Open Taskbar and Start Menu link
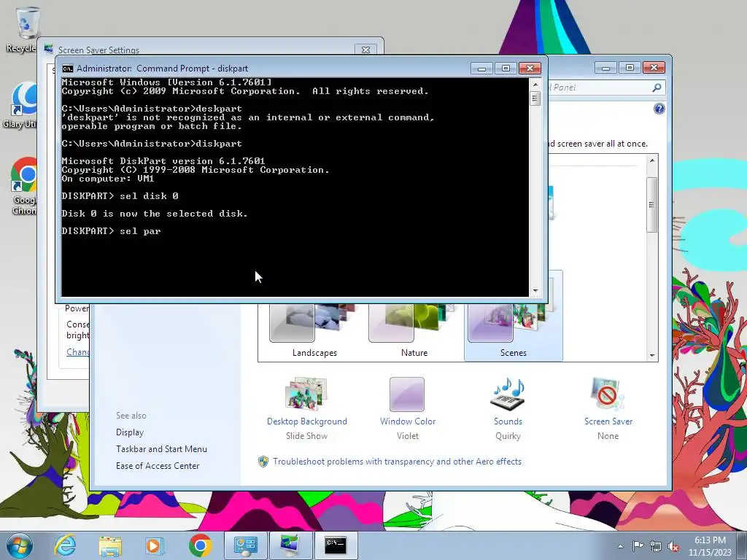The height and width of the screenshot is (560, 747). (161, 449)
